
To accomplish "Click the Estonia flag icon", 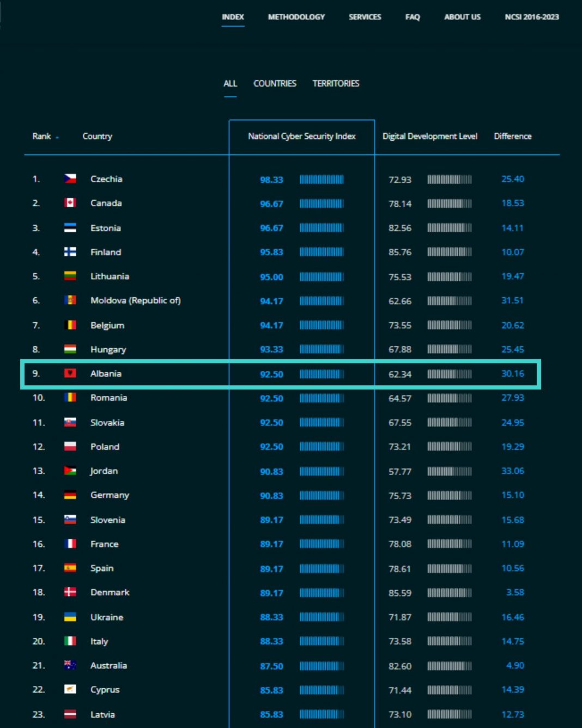I will click(x=70, y=228).
